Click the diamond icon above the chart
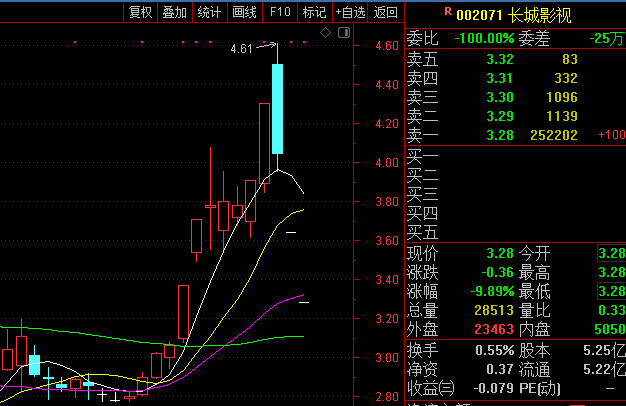Screen dimensions: 626x406 click(325, 33)
